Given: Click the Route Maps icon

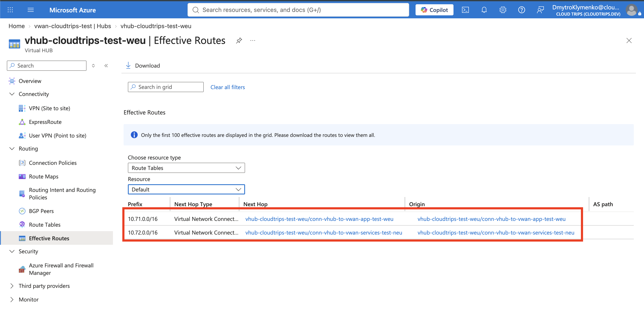Looking at the screenshot, I should point(22,176).
